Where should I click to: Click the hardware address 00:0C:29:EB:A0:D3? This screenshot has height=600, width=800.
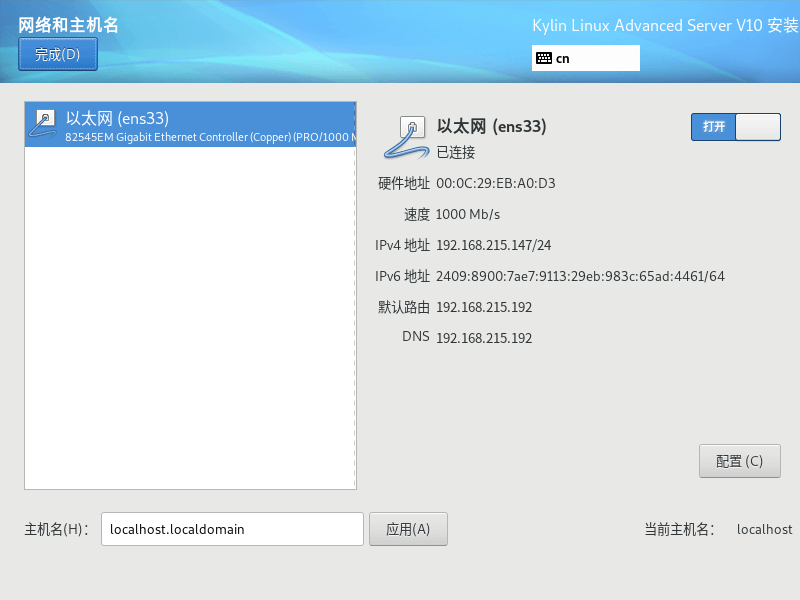click(495, 183)
